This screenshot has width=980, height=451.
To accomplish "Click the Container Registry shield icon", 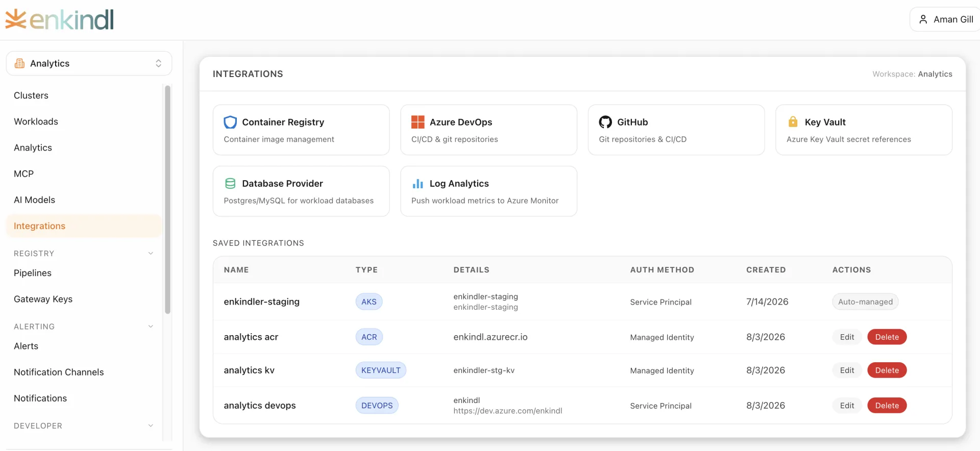I will (x=230, y=122).
